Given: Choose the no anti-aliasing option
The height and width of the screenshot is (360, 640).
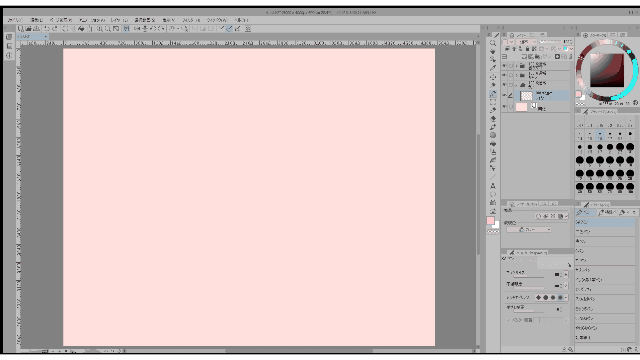Looking at the screenshot, I should [x=538, y=298].
